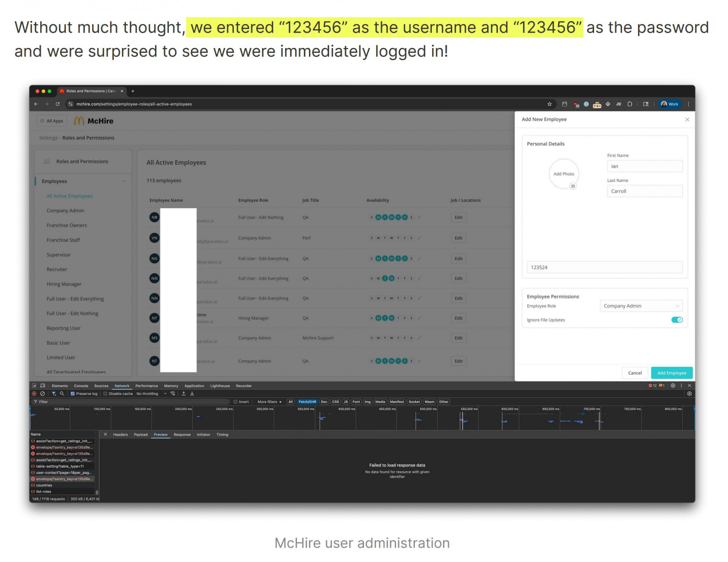This screenshot has width=728, height=562.
Task: Open the Headers tab in request details
Action: tap(120, 434)
